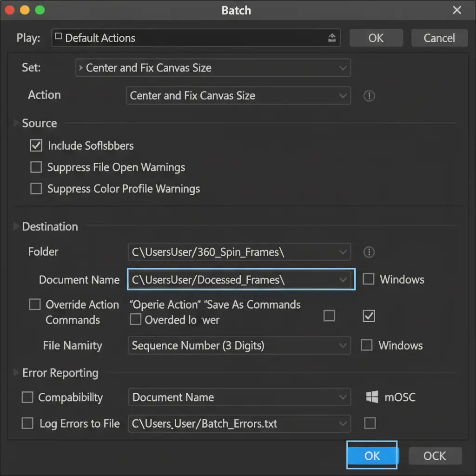Click the info icon beside Action dropdown

[369, 96]
